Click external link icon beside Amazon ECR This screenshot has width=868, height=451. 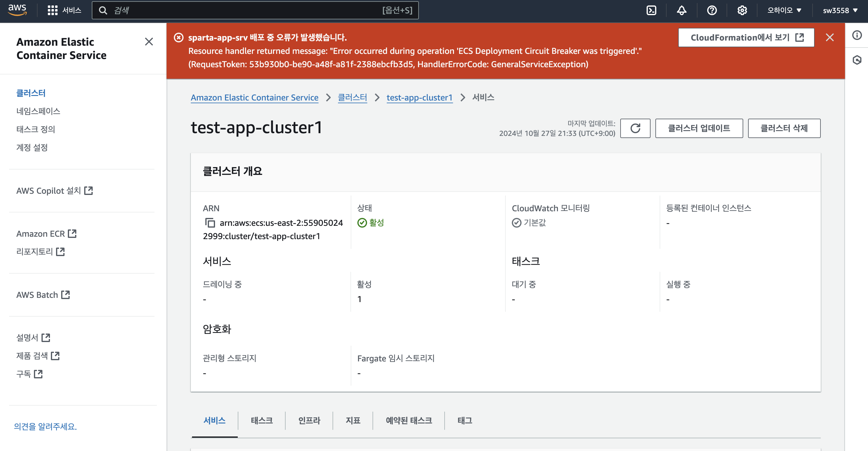72,233
